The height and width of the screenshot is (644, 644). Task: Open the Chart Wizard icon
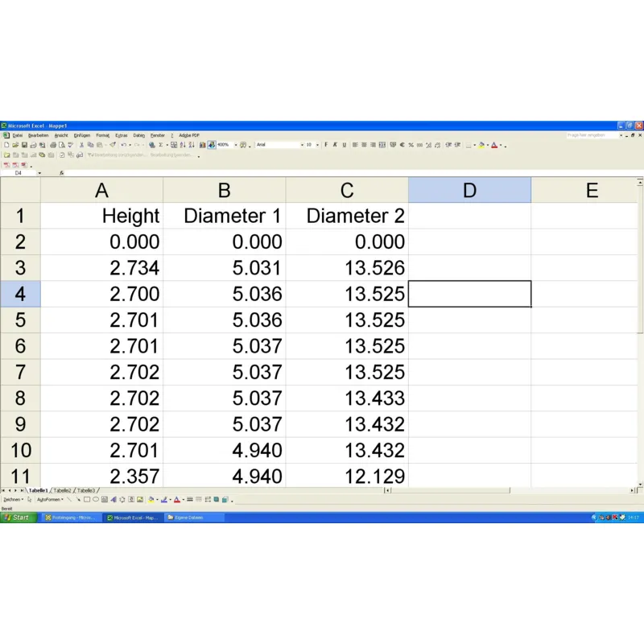(x=203, y=145)
